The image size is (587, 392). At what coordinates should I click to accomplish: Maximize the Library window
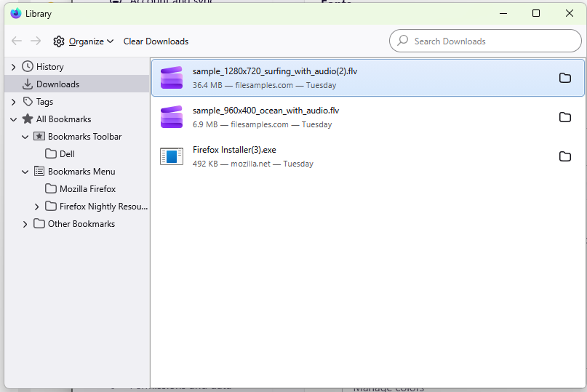click(x=536, y=14)
